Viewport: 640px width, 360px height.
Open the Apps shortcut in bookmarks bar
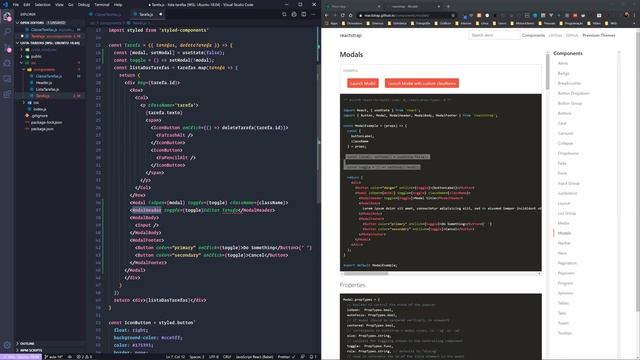tap(331, 23)
